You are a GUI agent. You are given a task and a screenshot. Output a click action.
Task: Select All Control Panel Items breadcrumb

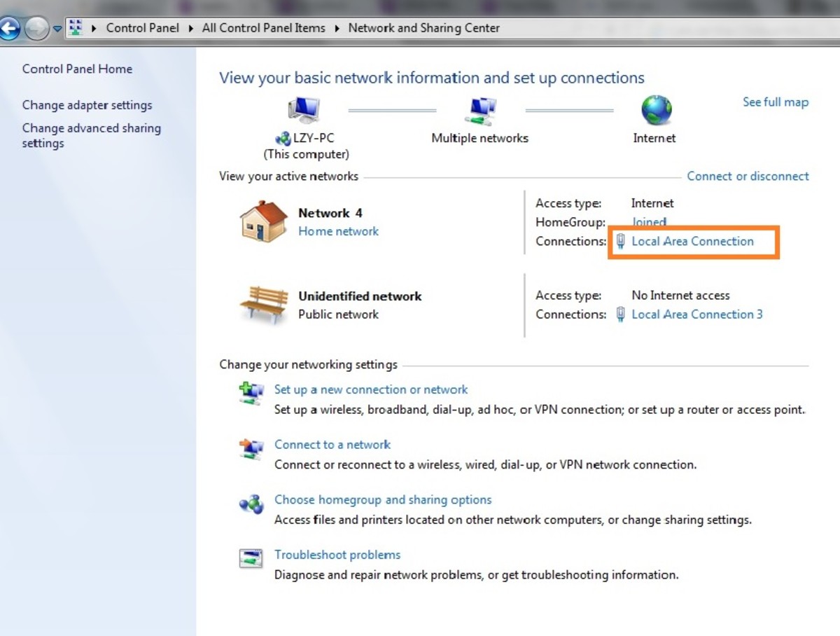(x=263, y=29)
